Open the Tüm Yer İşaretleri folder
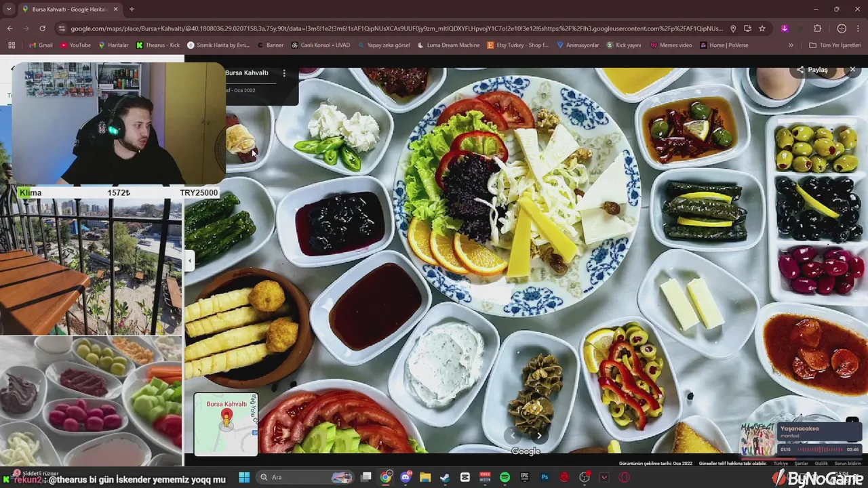This screenshot has height=488, width=868. (835, 45)
